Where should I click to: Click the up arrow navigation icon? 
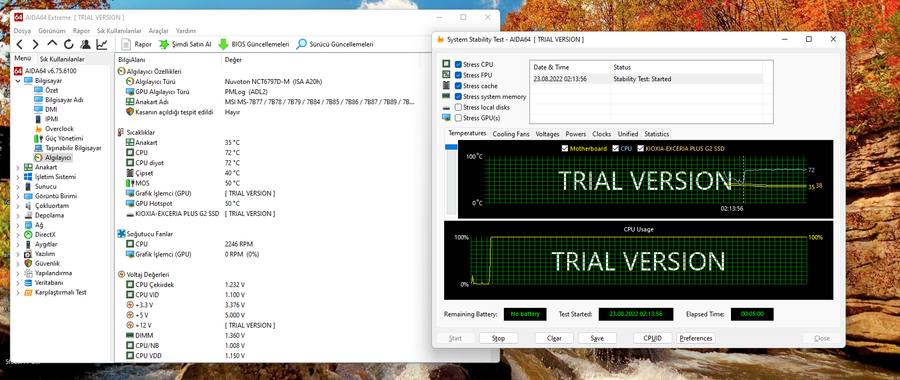click(52, 44)
